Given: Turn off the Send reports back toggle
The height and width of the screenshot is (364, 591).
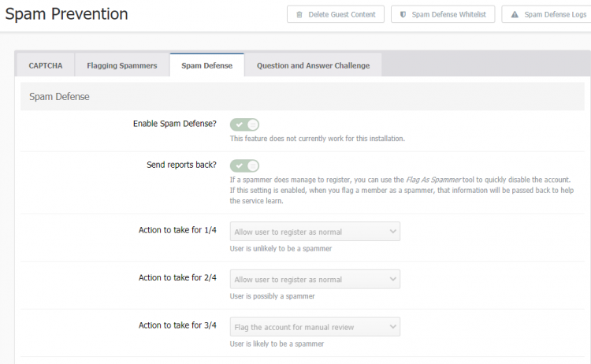Looking at the screenshot, I should (x=244, y=165).
